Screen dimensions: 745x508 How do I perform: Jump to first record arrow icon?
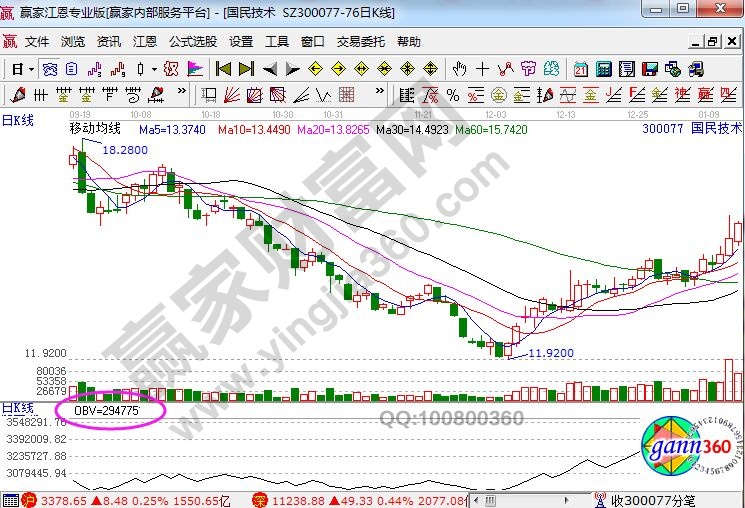point(224,69)
